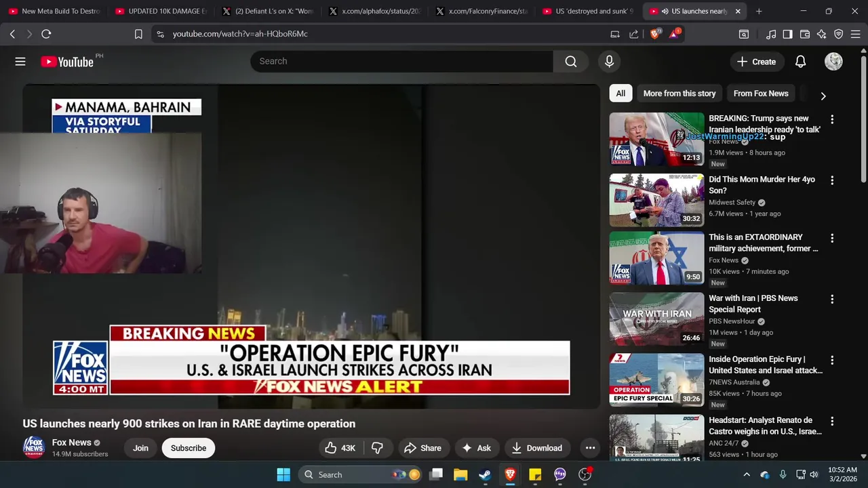Open options for 'BREAKING: Trump says new' video
Viewport: 868px width, 488px height.
point(832,119)
